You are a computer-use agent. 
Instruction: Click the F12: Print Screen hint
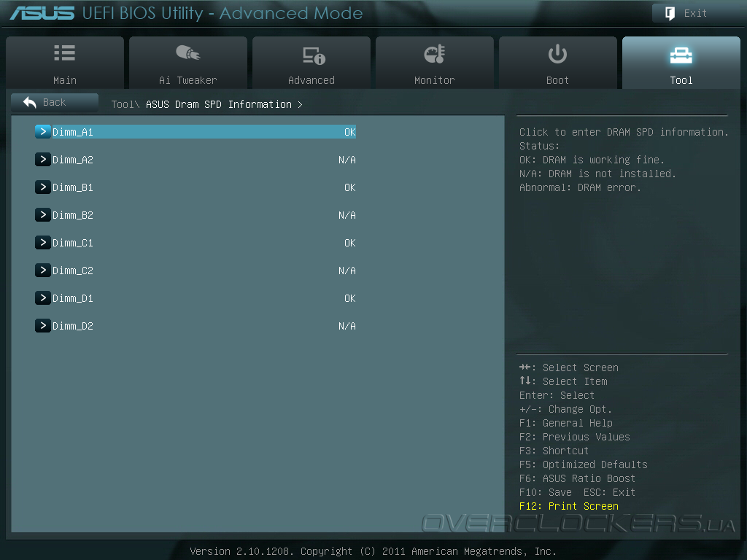[x=569, y=506]
